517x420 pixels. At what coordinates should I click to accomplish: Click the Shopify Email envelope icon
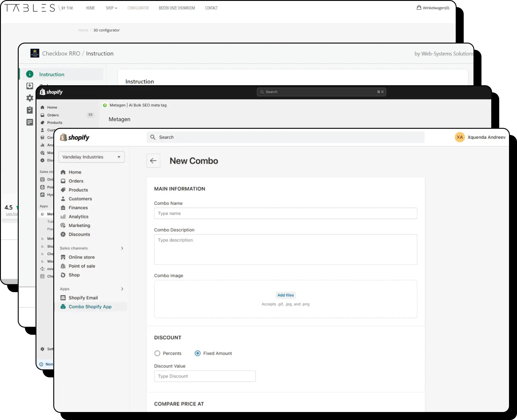tap(63, 298)
